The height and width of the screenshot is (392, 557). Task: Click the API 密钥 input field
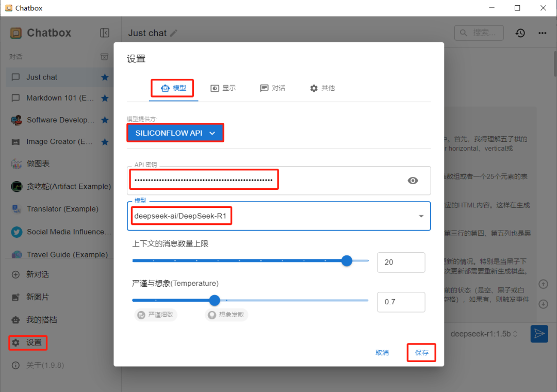point(279,181)
